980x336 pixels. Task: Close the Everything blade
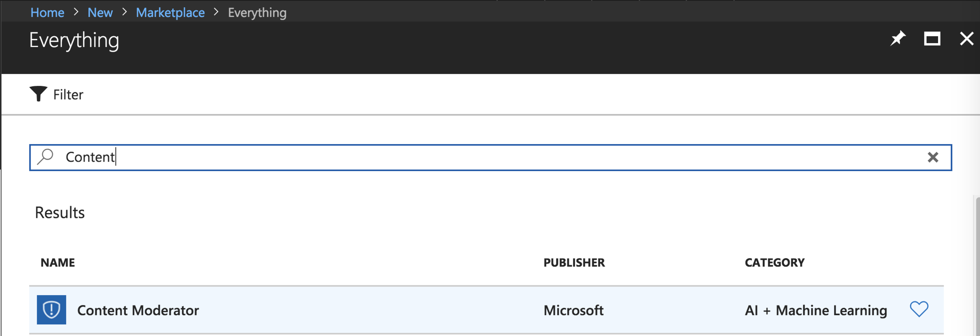(967, 39)
